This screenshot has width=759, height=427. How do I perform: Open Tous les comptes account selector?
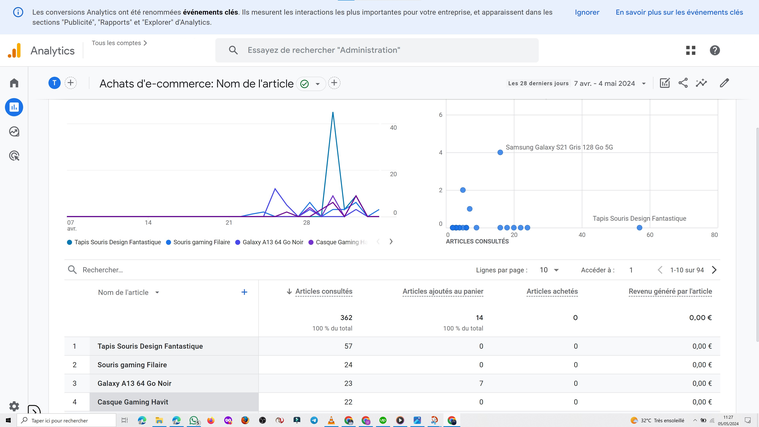(x=119, y=43)
